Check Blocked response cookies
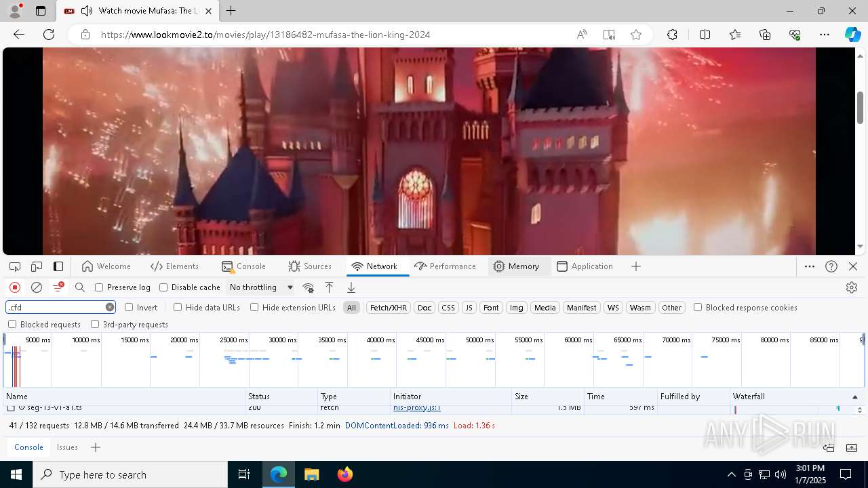This screenshot has width=868, height=488. click(x=698, y=307)
